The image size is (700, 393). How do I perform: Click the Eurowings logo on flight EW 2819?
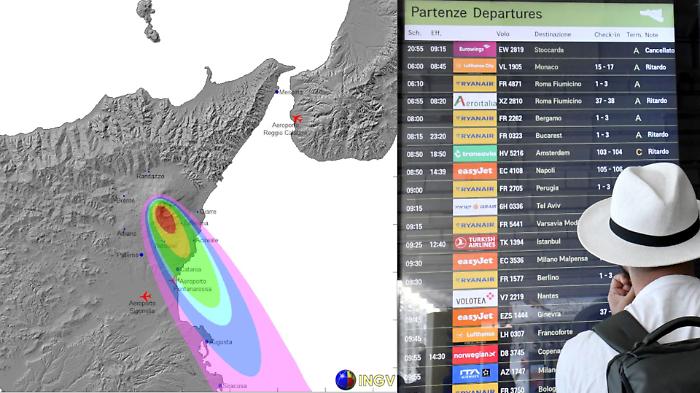tap(474, 50)
